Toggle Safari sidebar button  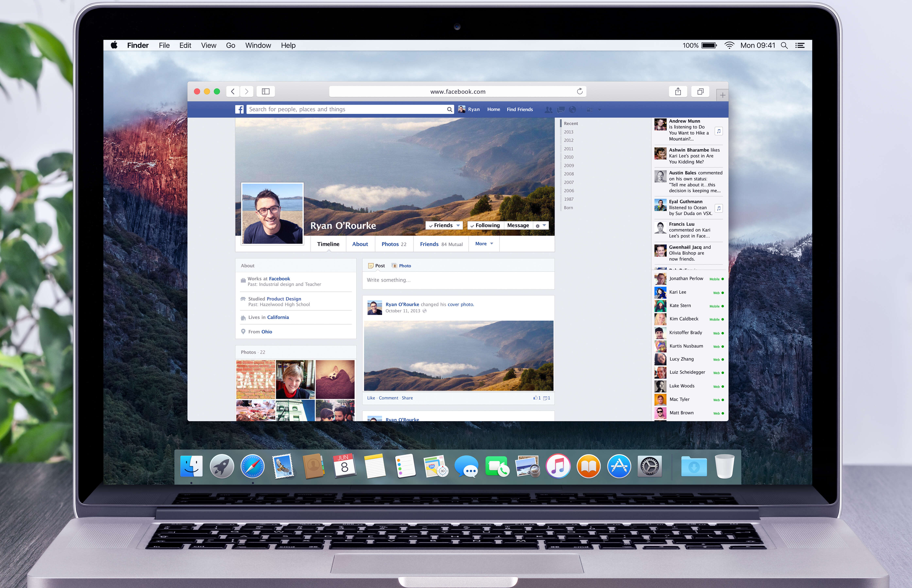[266, 91]
